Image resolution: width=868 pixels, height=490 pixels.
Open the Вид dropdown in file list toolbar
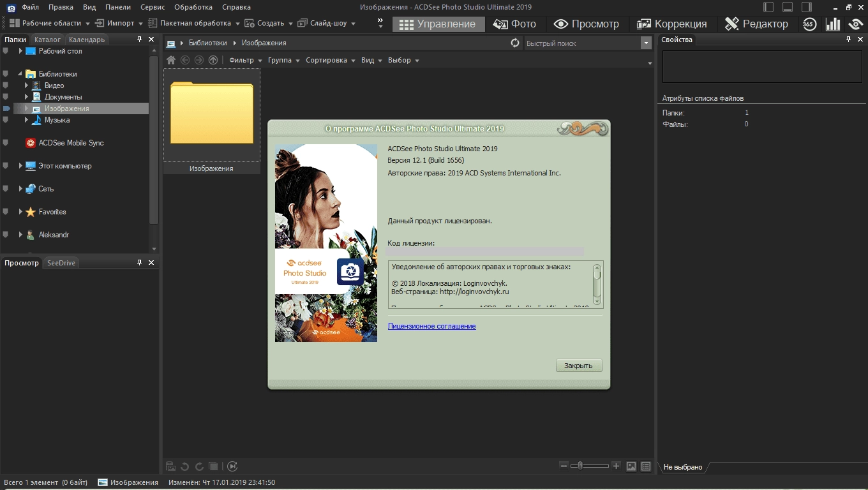pyautogui.click(x=371, y=60)
